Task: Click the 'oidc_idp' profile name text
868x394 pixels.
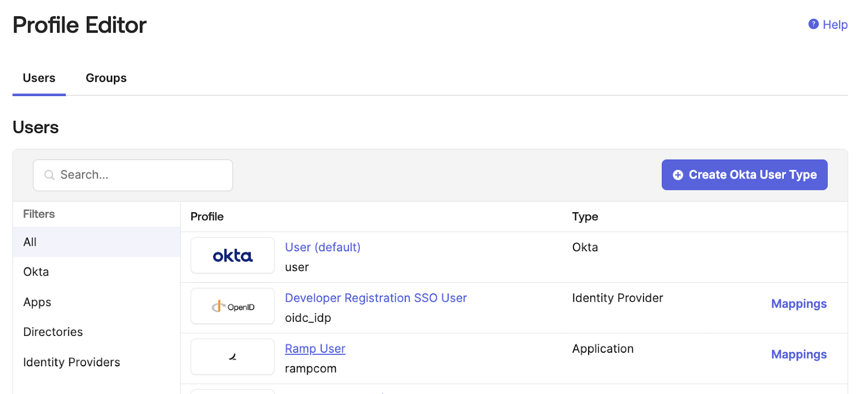Action: (x=308, y=318)
